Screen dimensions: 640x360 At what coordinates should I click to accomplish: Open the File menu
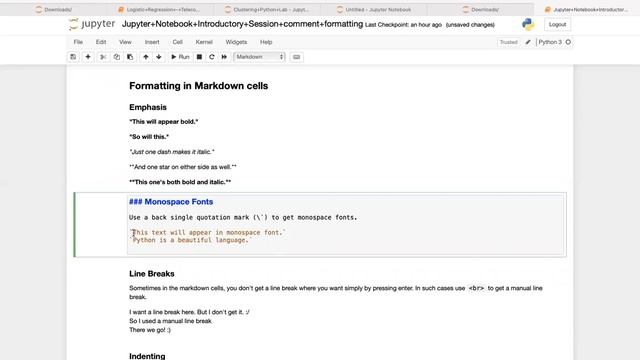(x=78, y=42)
